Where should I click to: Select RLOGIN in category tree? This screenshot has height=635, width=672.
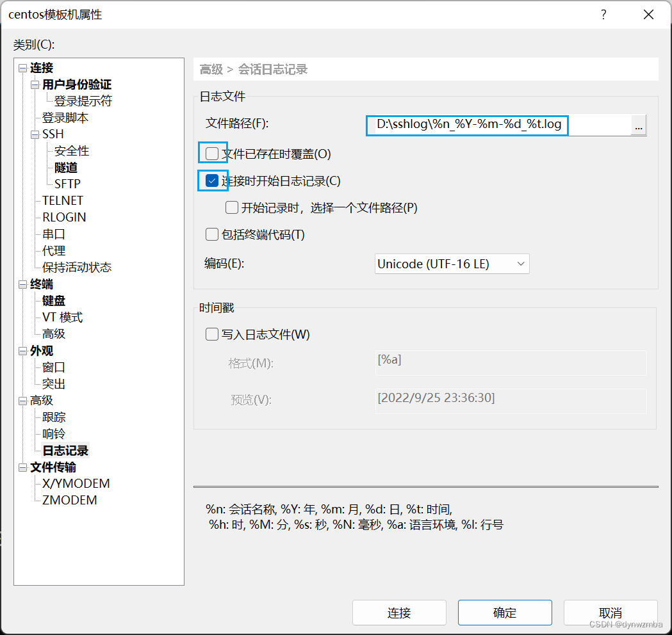[x=64, y=218]
